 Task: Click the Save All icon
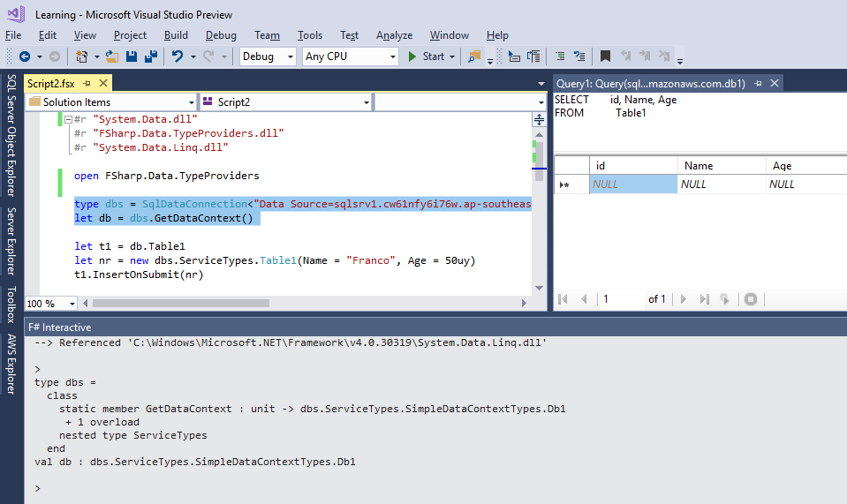pos(151,56)
